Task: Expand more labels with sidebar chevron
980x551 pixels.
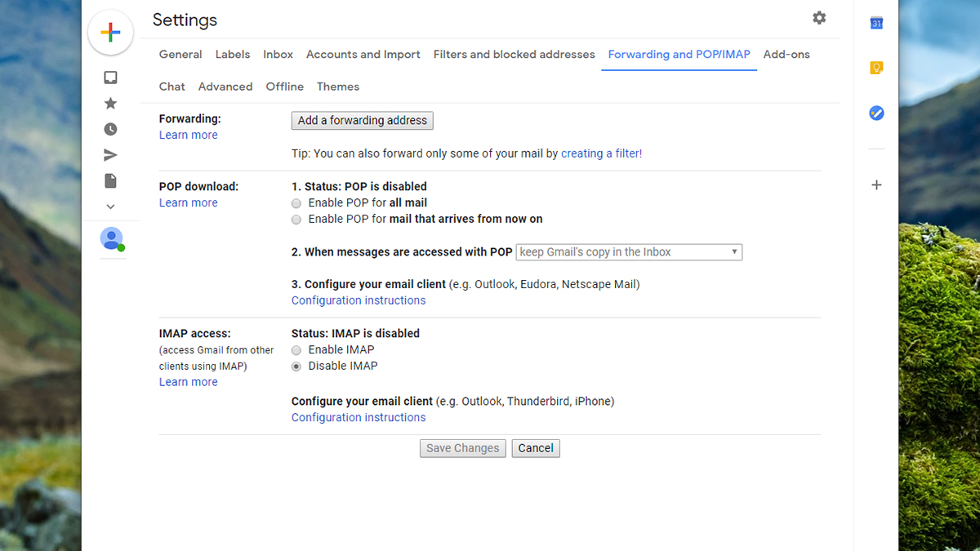Action: pos(110,207)
